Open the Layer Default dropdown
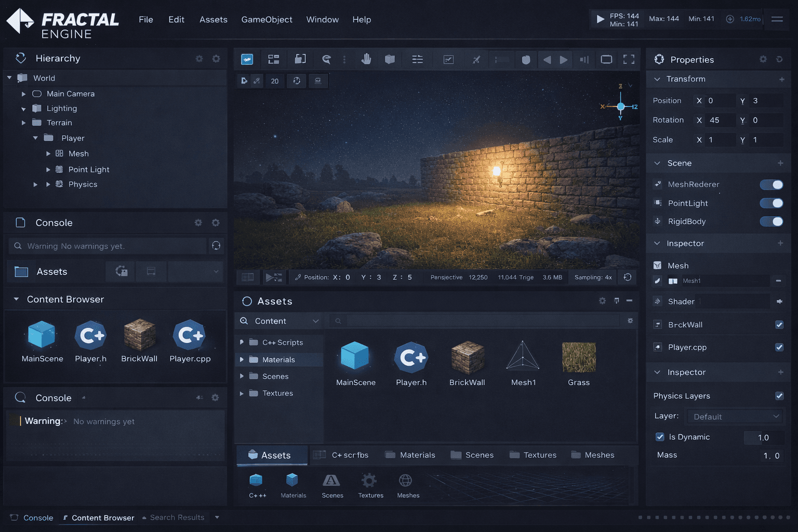This screenshot has width=798, height=532. [735, 417]
